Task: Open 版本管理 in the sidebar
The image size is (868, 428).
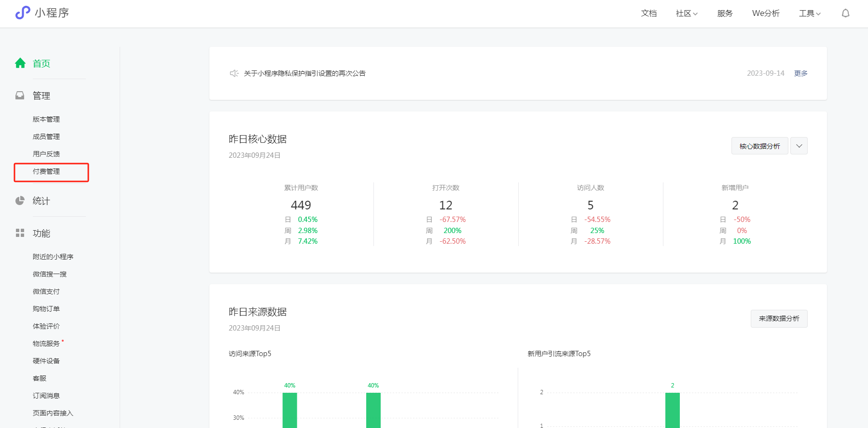Action: (x=46, y=119)
